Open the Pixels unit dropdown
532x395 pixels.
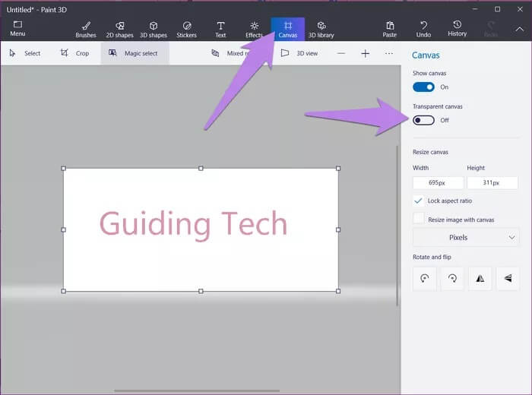point(466,237)
